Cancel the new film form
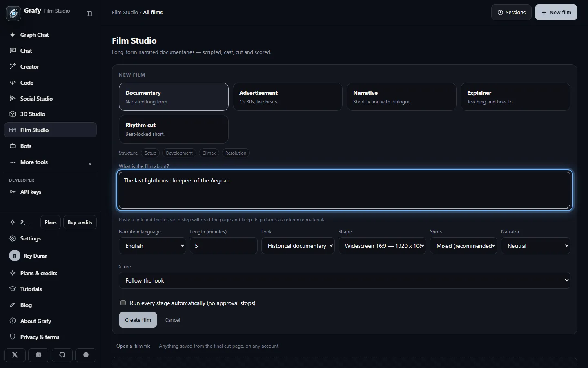 pyautogui.click(x=172, y=320)
